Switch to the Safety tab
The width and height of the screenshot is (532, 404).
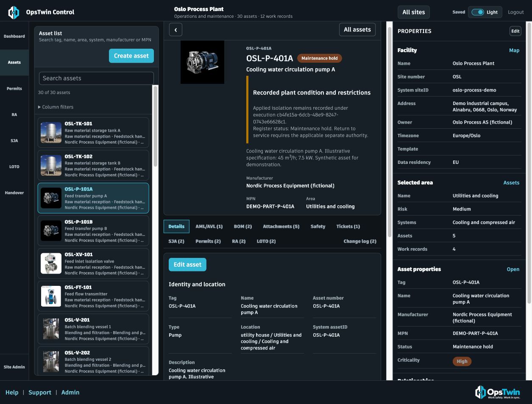click(x=318, y=227)
